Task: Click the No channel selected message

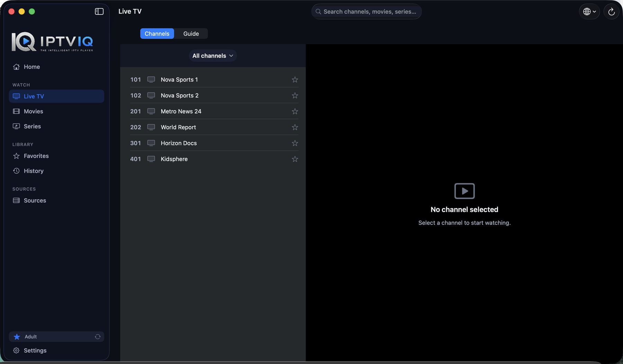Action: coord(464,209)
